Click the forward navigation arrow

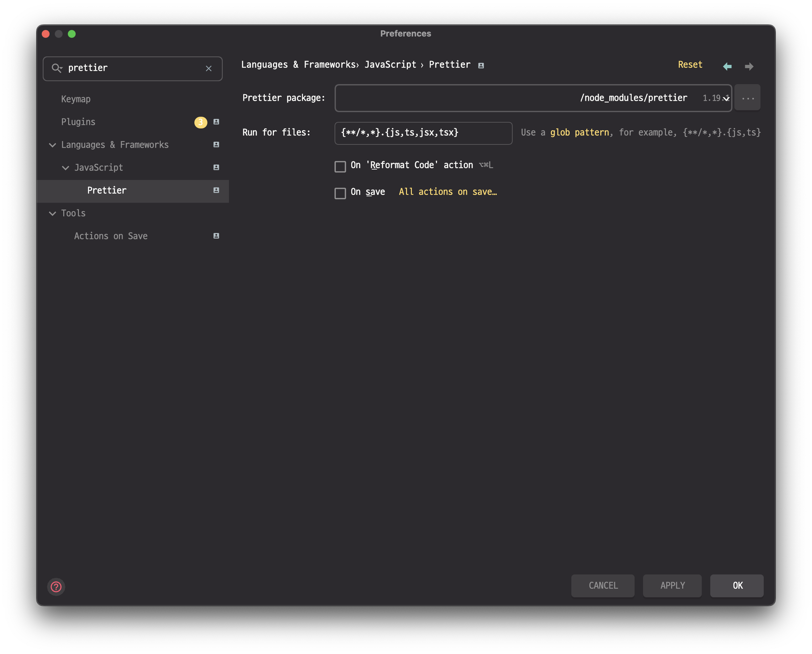click(749, 67)
